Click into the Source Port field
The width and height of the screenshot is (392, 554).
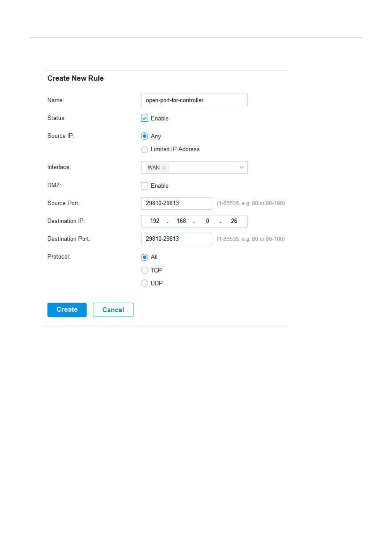click(176, 203)
